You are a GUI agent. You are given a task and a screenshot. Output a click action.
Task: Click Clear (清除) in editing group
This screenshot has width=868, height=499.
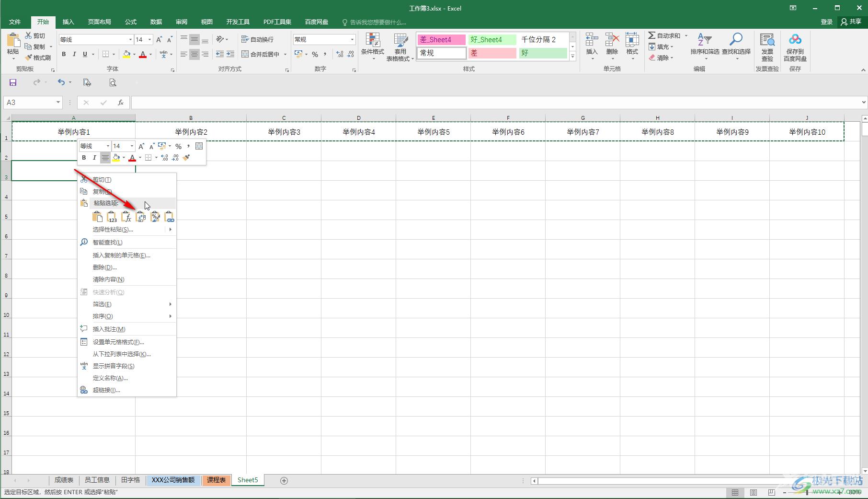click(x=661, y=58)
